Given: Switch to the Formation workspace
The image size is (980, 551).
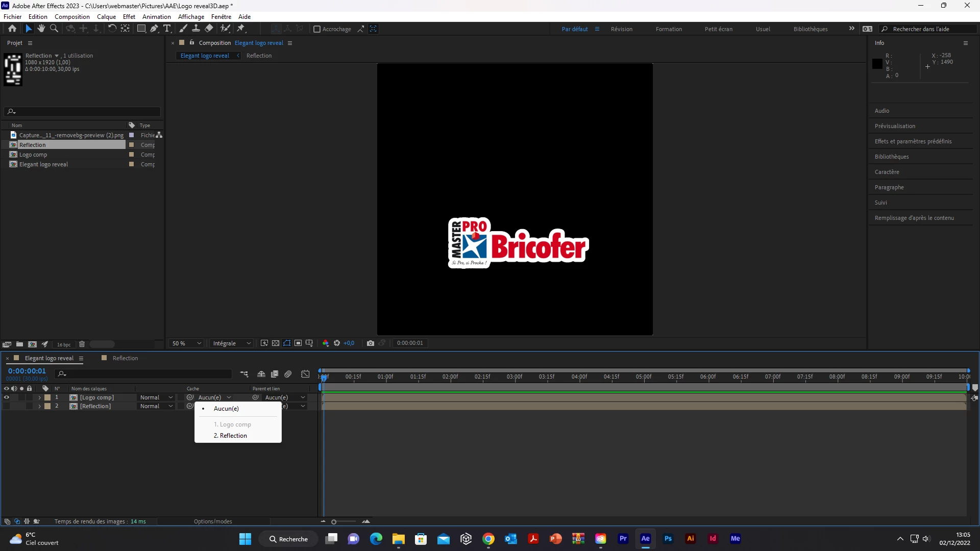Looking at the screenshot, I should click(669, 29).
